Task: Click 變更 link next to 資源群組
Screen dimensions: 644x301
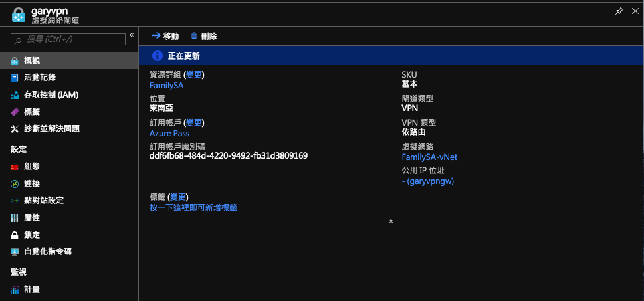Action: 194,75
